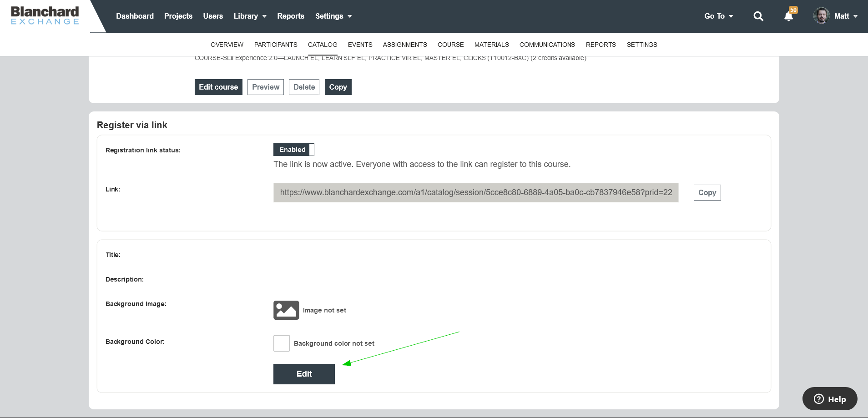This screenshot has width=868, height=418.
Task: Click Matt's profile avatar
Action: (822, 16)
